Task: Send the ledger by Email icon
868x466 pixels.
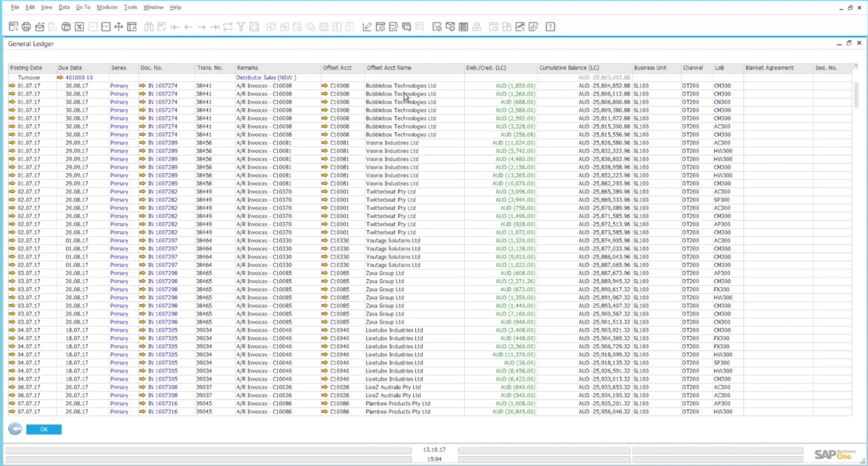Action: click(x=39, y=27)
